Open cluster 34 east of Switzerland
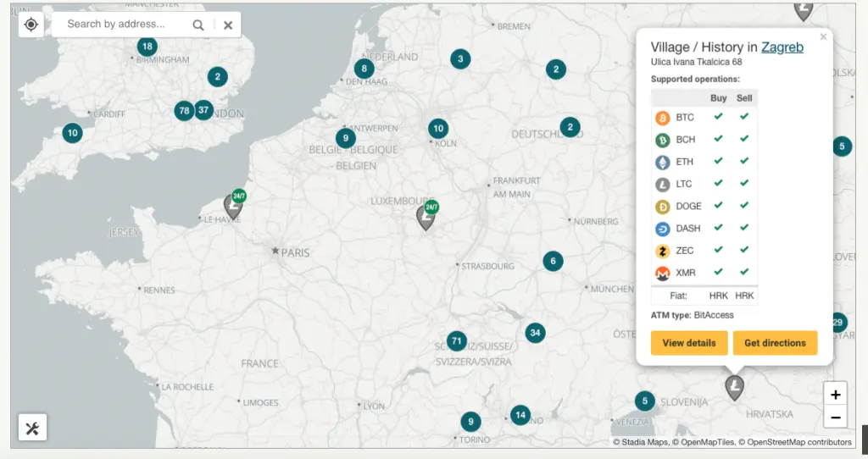This screenshot has width=868, height=459. click(536, 332)
